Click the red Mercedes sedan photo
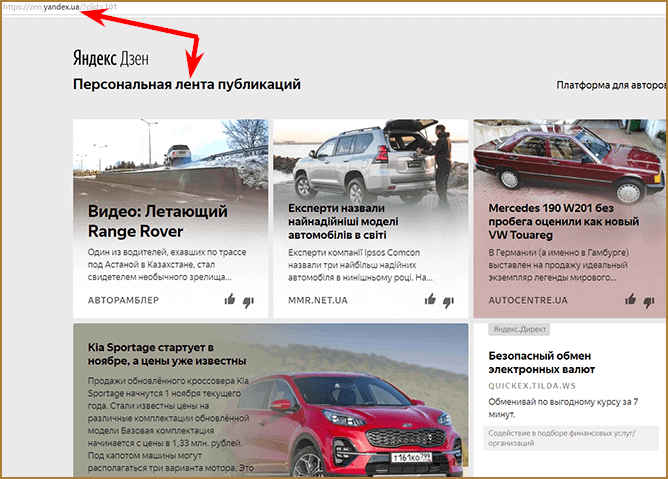This screenshot has width=668, height=479. pos(569,160)
